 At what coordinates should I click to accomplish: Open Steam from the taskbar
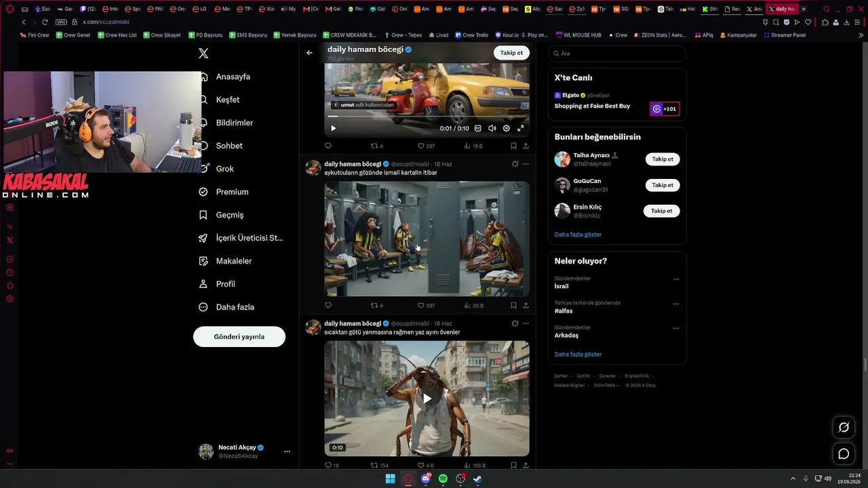point(477,479)
